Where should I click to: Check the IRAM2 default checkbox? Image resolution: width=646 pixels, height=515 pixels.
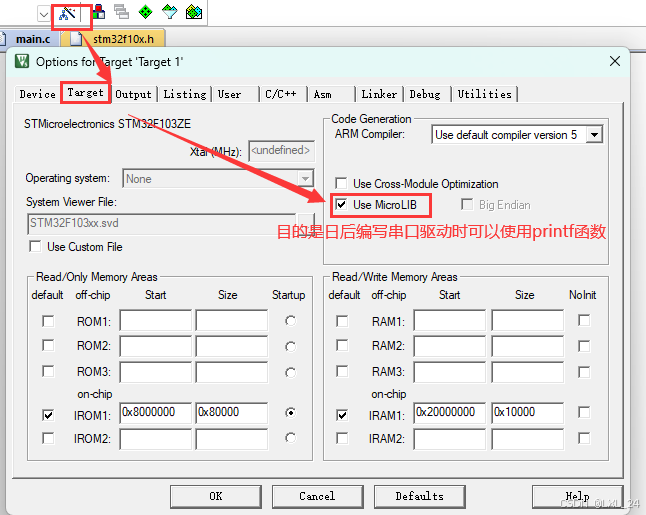pyautogui.click(x=342, y=438)
